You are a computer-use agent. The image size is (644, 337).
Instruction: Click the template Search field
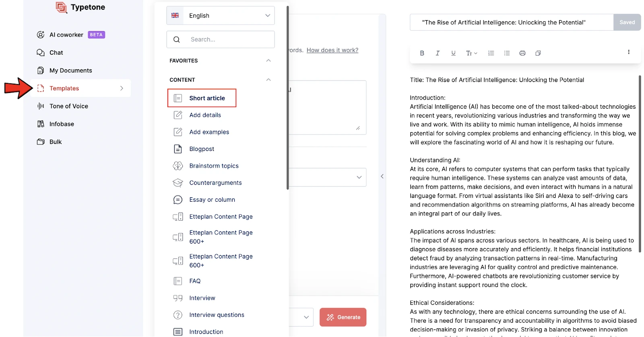[221, 39]
